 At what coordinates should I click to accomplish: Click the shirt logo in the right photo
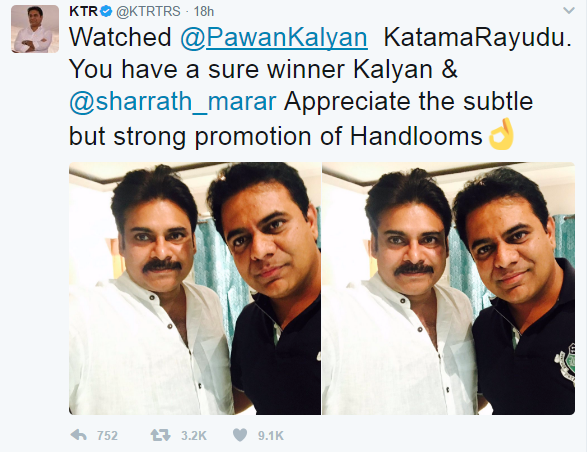tap(565, 364)
